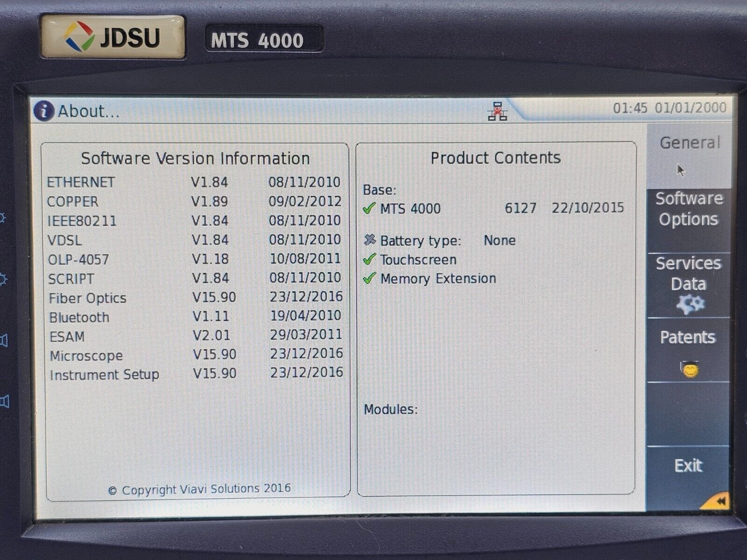Screen dimensions: 747x560
Task: Click the base date 22/10/2015
Action: pyautogui.click(x=588, y=207)
